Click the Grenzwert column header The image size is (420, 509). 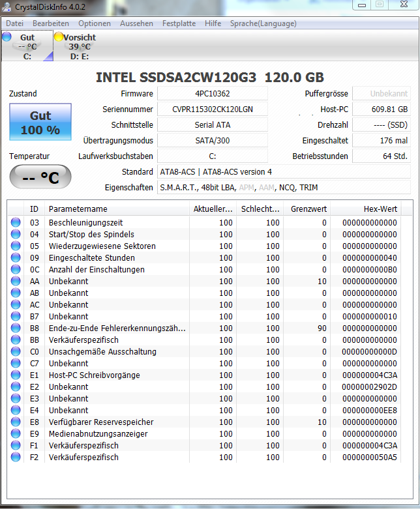click(x=307, y=209)
